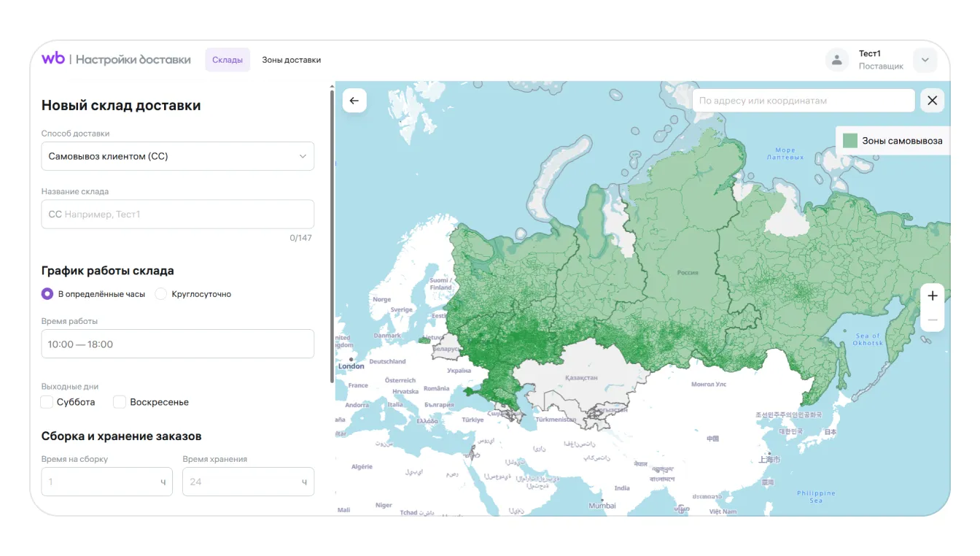Select the Круглосуточно radio option
Screen dimensions: 980x556
tap(161, 294)
